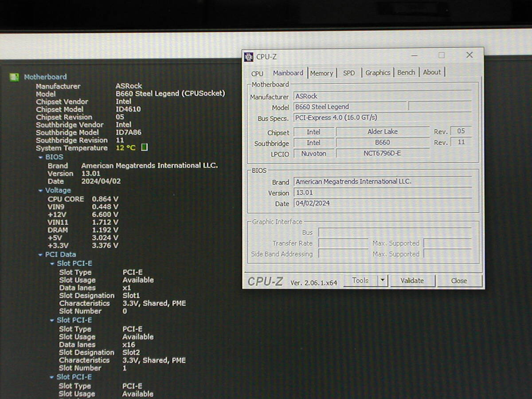Collapse the Slot PCI-E node containing Slot2
The height and width of the screenshot is (399, 532).
point(52,321)
